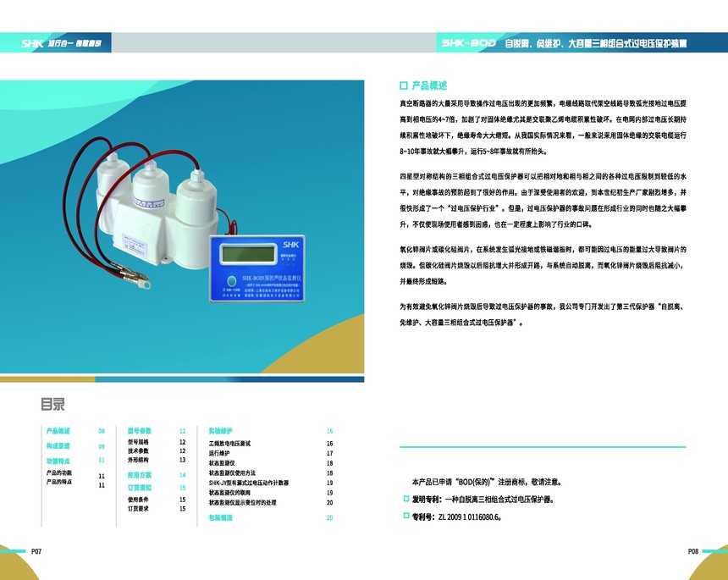Select the '使用条件' sub-entry

pos(138,500)
